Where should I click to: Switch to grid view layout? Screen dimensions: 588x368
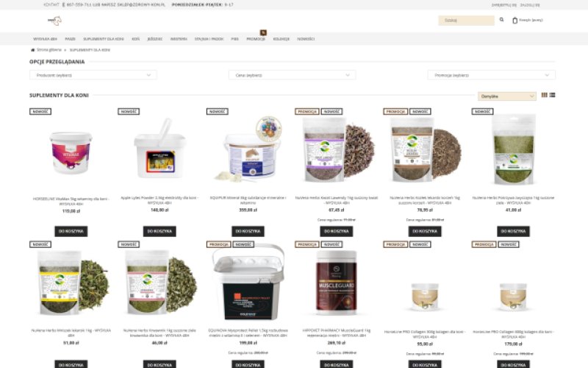click(x=544, y=96)
